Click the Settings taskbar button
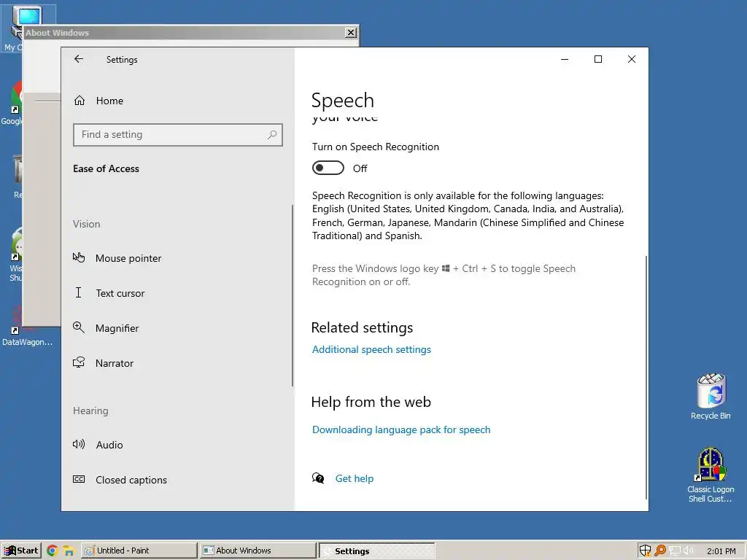 point(377,551)
